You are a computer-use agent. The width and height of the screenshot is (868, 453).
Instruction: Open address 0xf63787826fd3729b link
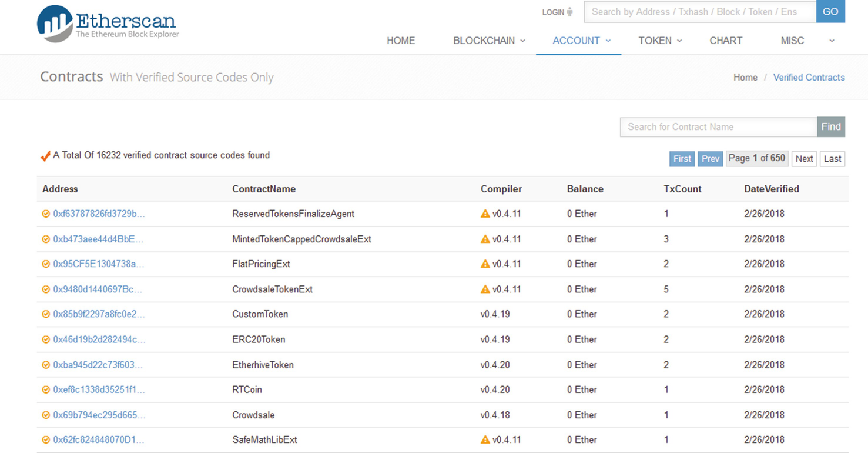[99, 214]
